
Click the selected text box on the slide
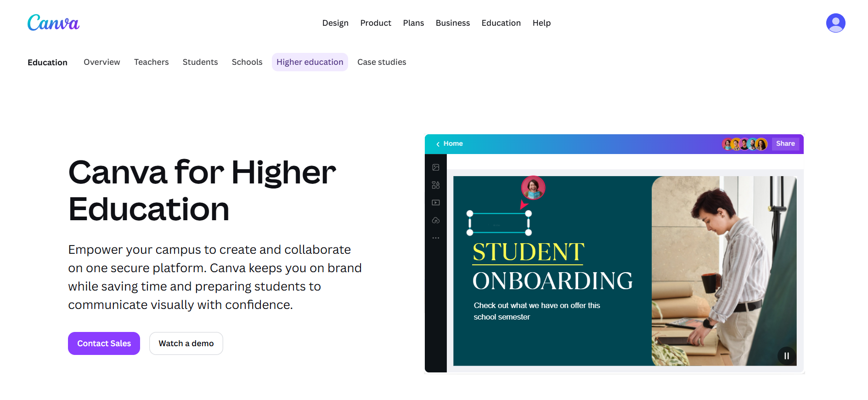click(499, 223)
